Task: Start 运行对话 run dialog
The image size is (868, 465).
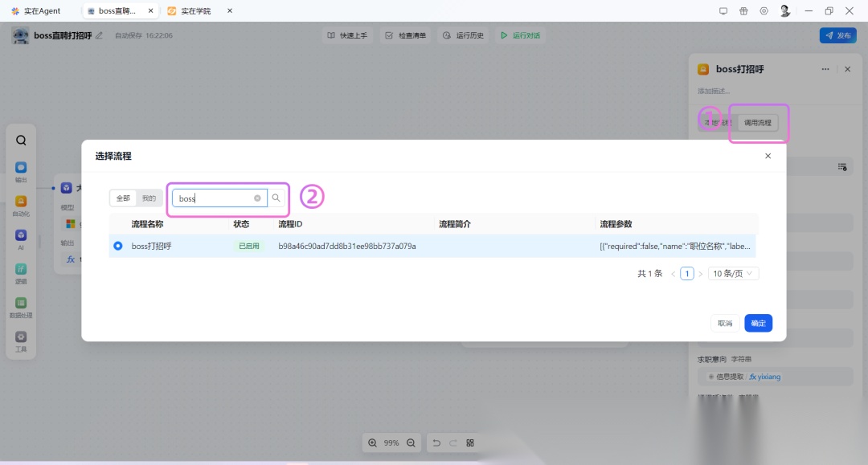Action: [520, 35]
